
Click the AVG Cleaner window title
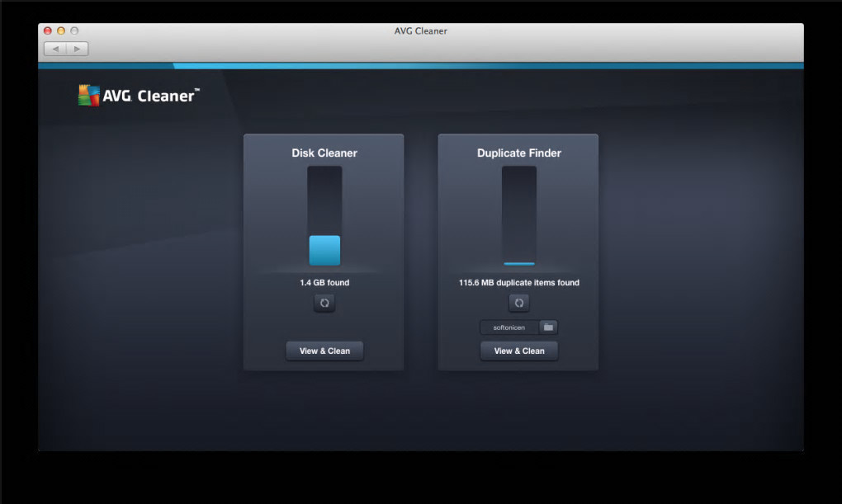click(420, 31)
